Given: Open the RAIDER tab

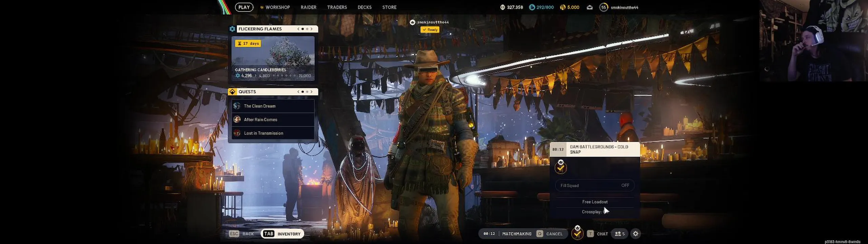Looking at the screenshot, I should tap(309, 7).
